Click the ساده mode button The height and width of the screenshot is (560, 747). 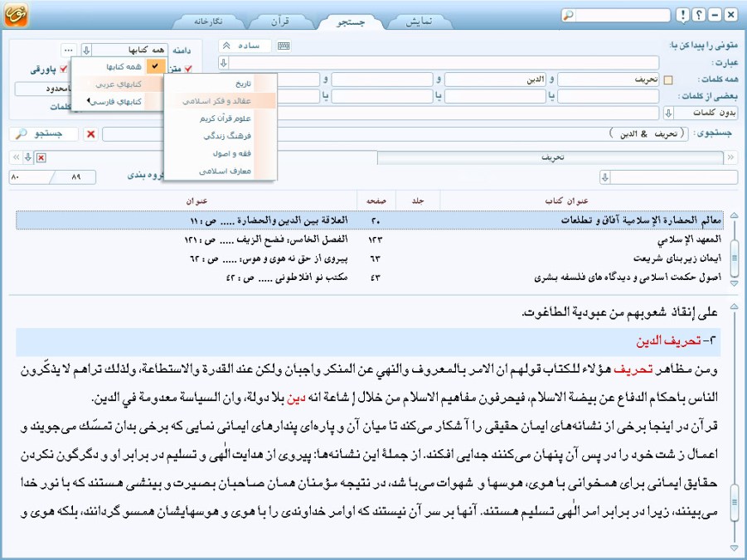pyautogui.click(x=245, y=46)
